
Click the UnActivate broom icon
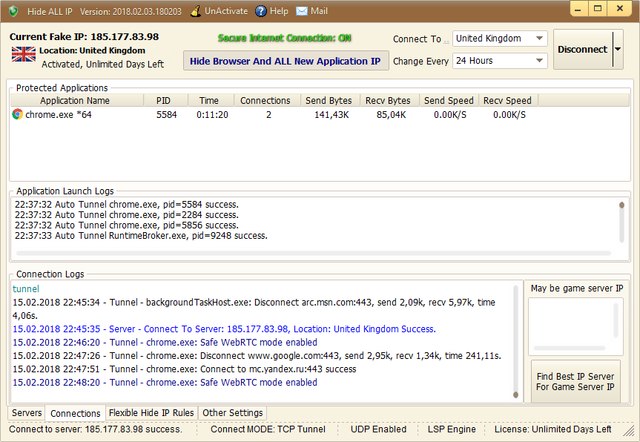click(x=195, y=11)
